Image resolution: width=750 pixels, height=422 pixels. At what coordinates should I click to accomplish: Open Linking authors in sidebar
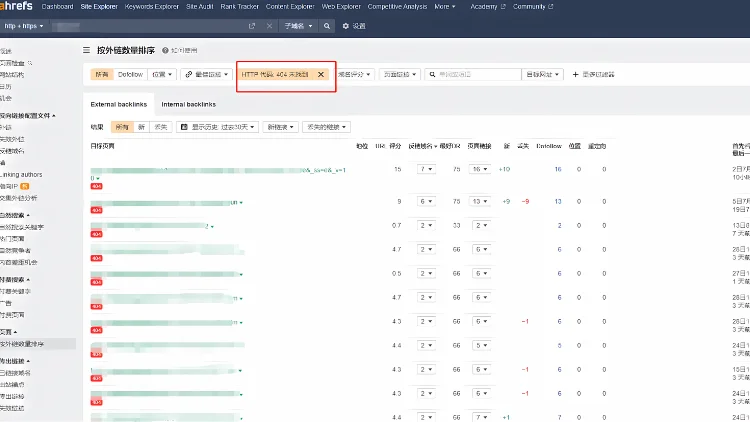click(x=22, y=175)
